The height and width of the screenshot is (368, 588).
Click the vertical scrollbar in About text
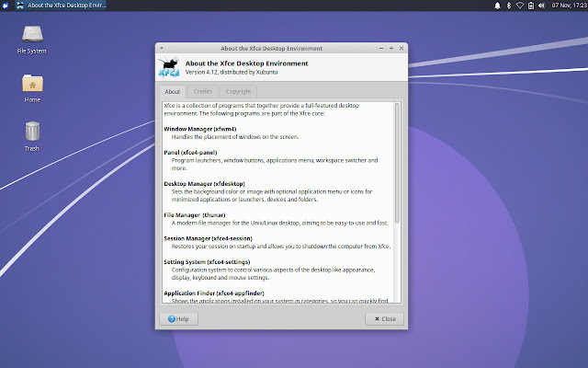tap(397, 164)
